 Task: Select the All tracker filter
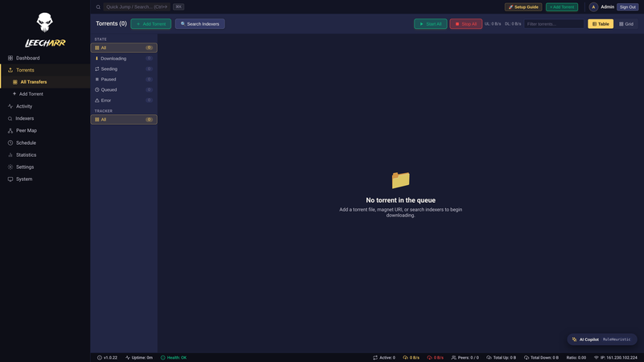click(124, 119)
